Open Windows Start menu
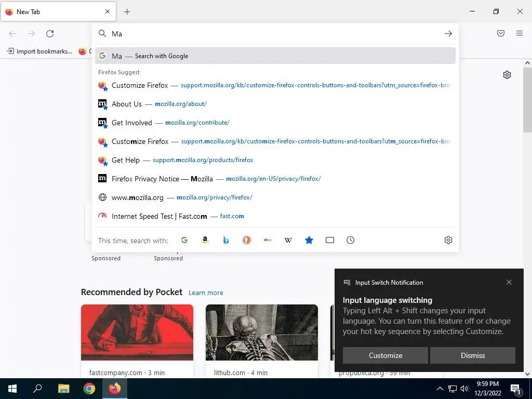This screenshot has height=399, width=532. 12,389
